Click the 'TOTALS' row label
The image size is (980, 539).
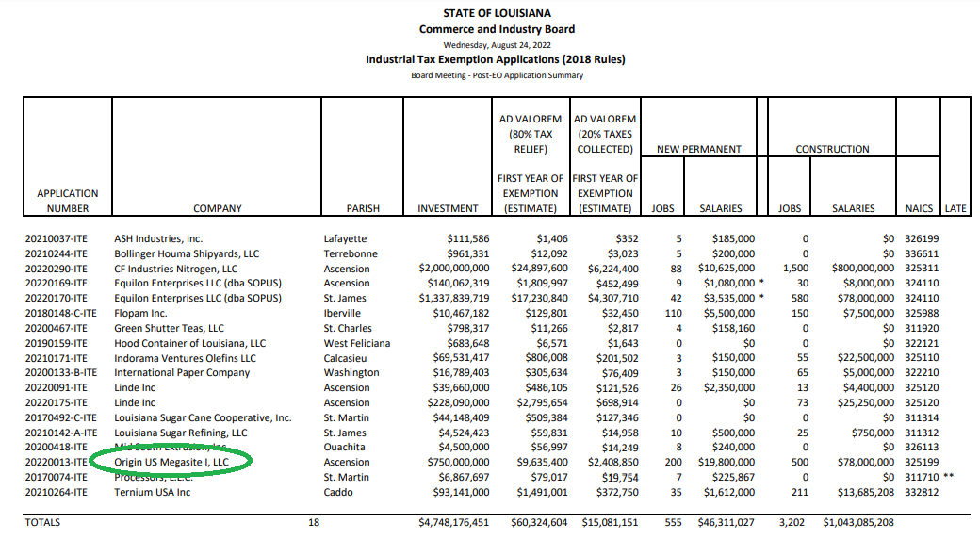click(x=42, y=522)
